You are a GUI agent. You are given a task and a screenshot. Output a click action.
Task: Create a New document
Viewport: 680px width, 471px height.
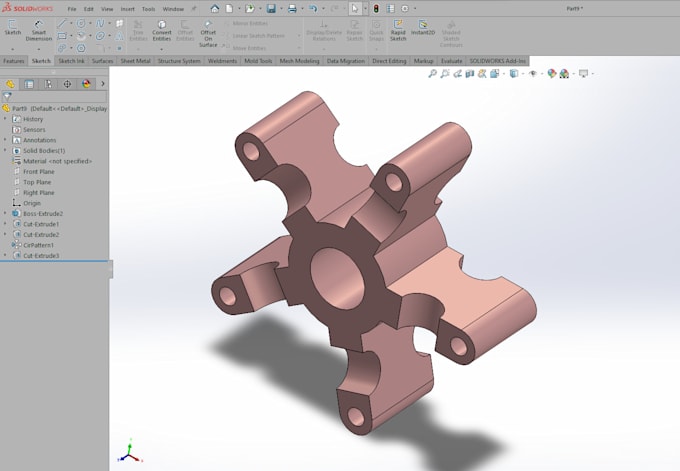[229, 8]
